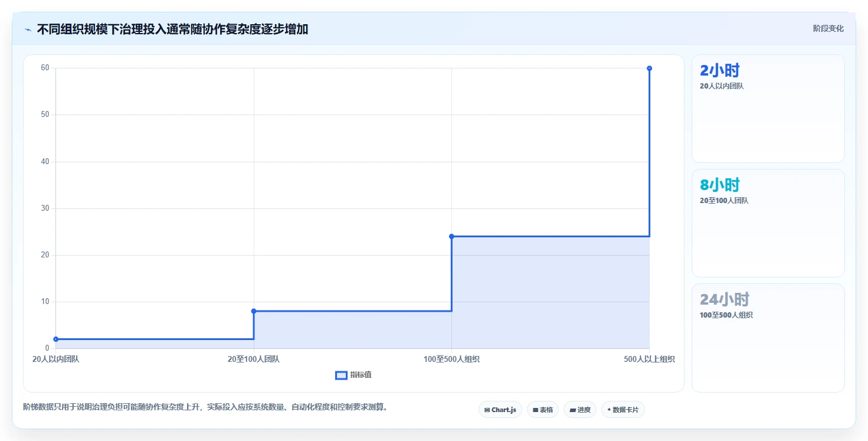The height and width of the screenshot is (441, 868).
Task: Click the y-axis value 50
Action: point(45,115)
